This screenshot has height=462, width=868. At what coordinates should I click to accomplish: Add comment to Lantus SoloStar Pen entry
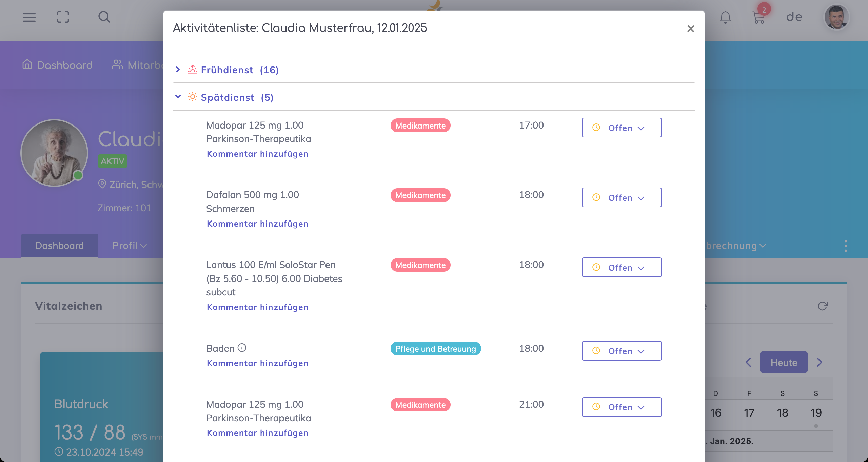coord(257,307)
